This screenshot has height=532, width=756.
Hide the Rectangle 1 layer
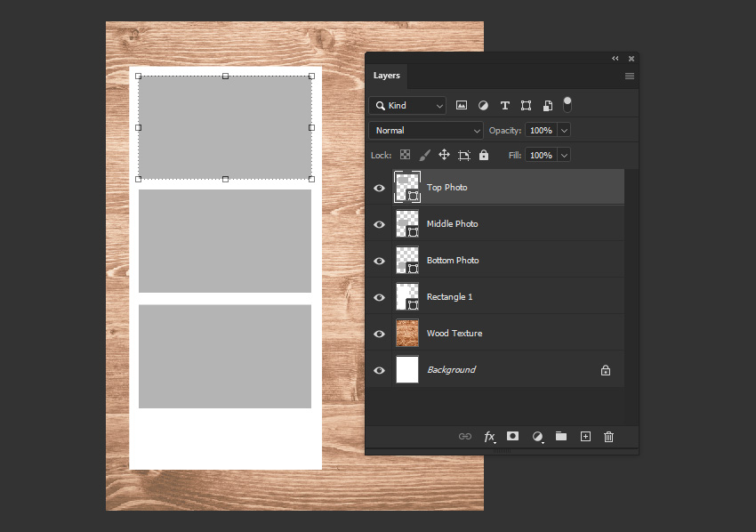(x=380, y=297)
